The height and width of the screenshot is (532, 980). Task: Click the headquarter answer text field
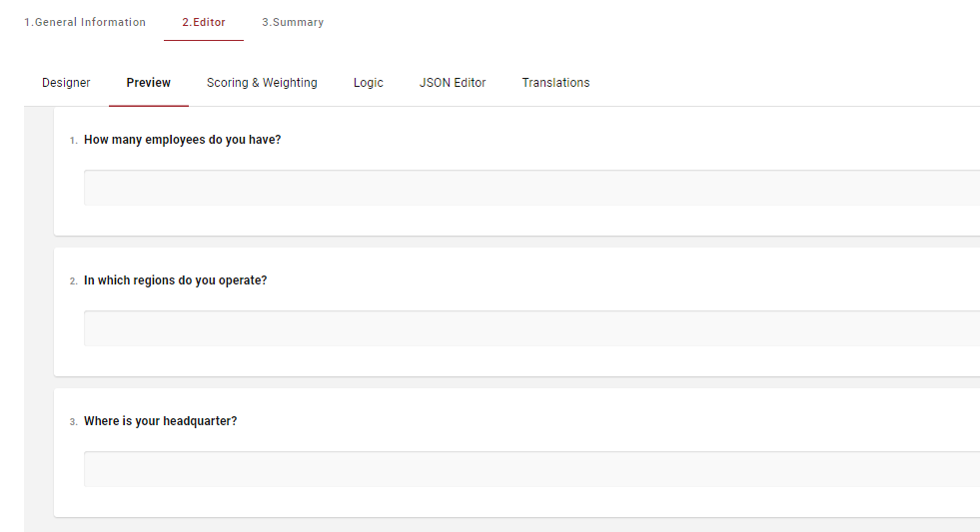point(529,469)
